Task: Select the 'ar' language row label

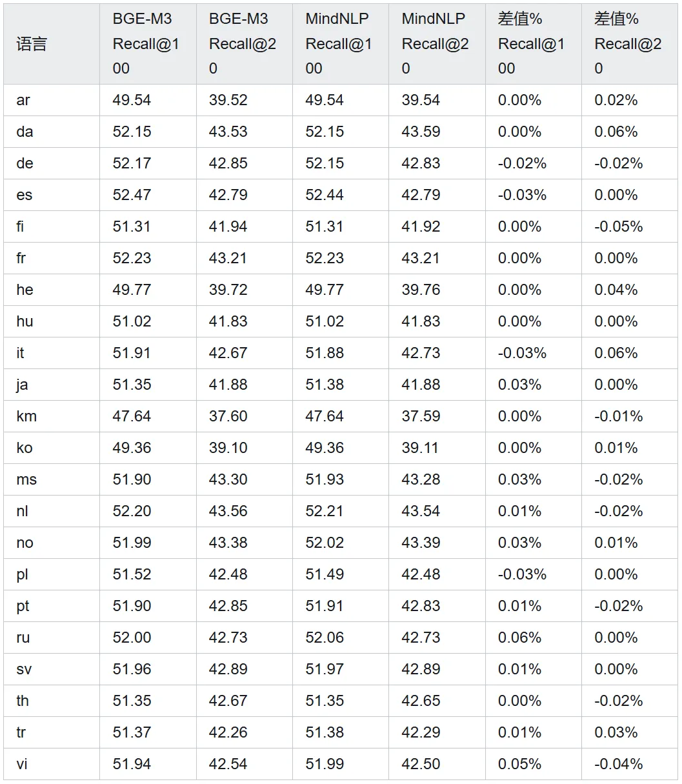Action: pos(23,100)
